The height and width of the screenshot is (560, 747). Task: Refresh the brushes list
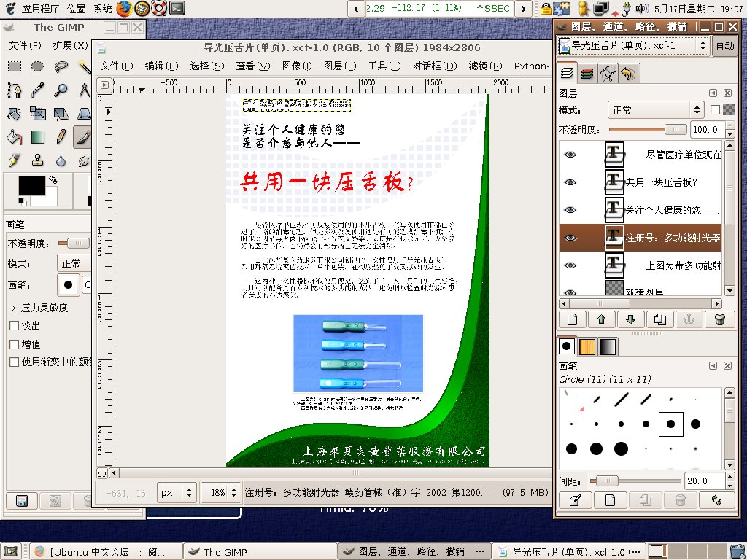coord(716,500)
